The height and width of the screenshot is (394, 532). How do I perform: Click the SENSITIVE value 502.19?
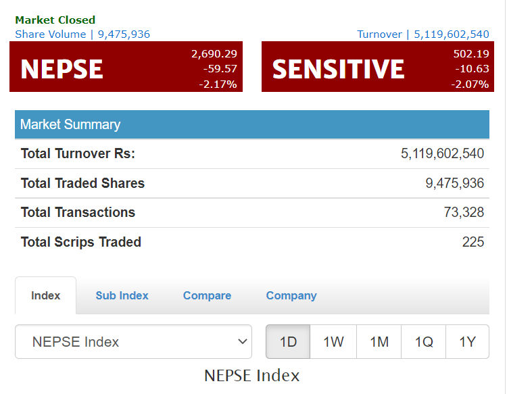pyautogui.click(x=471, y=54)
